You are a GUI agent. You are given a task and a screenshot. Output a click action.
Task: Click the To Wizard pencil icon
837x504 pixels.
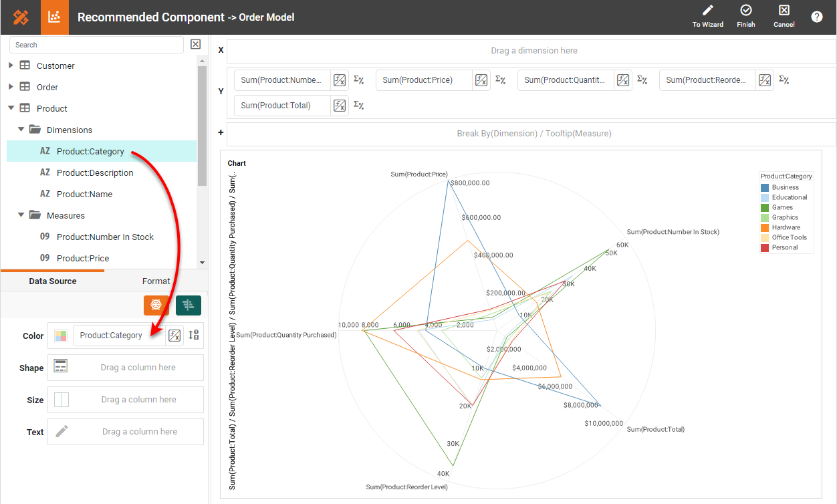click(707, 11)
